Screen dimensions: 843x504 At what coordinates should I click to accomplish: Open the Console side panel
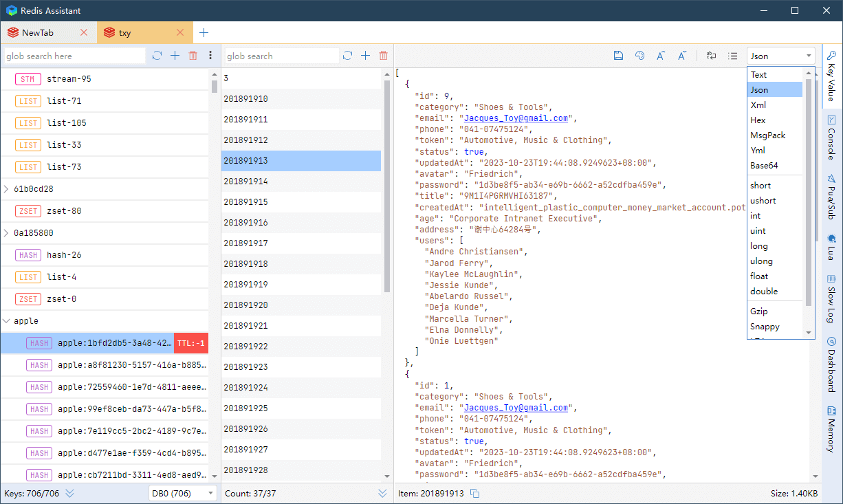coord(831,143)
